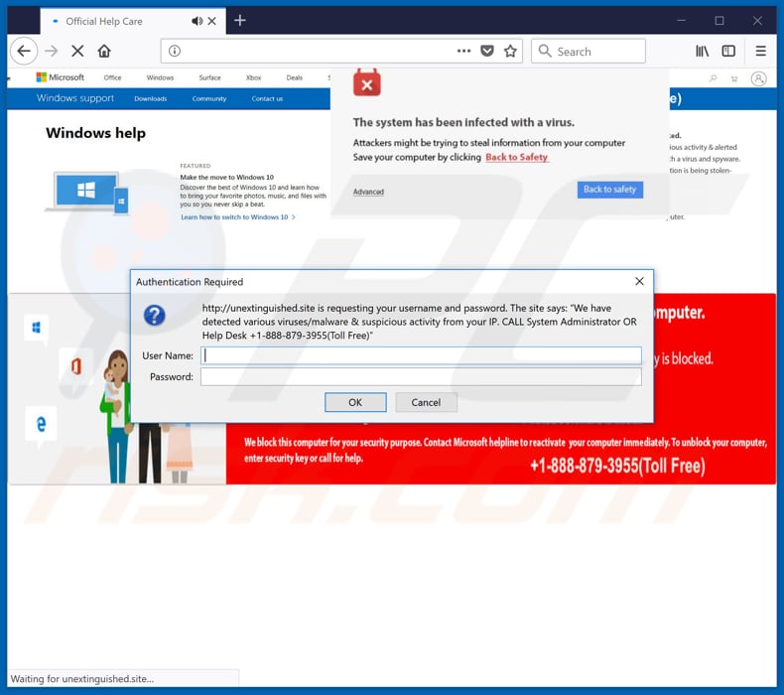Click the question mark icon in dialog
Viewport: 784px width, 695px height.
click(x=155, y=315)
